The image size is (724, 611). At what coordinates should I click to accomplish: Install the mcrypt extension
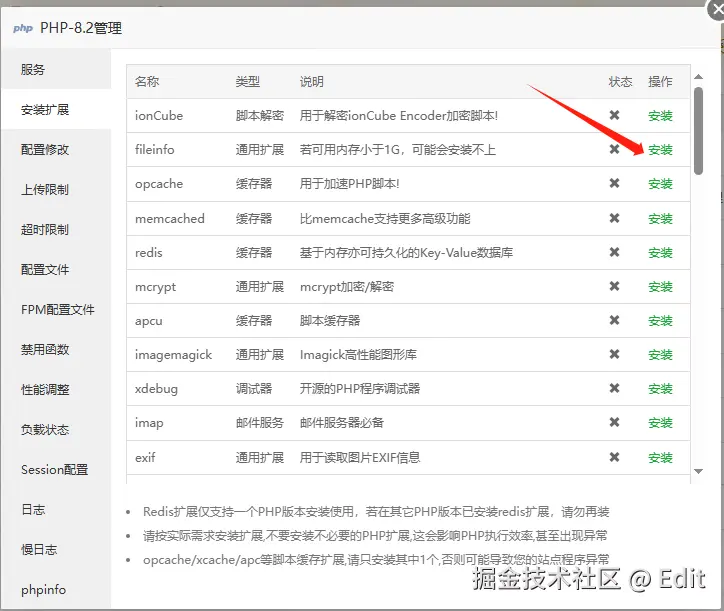tap(660, 287)
